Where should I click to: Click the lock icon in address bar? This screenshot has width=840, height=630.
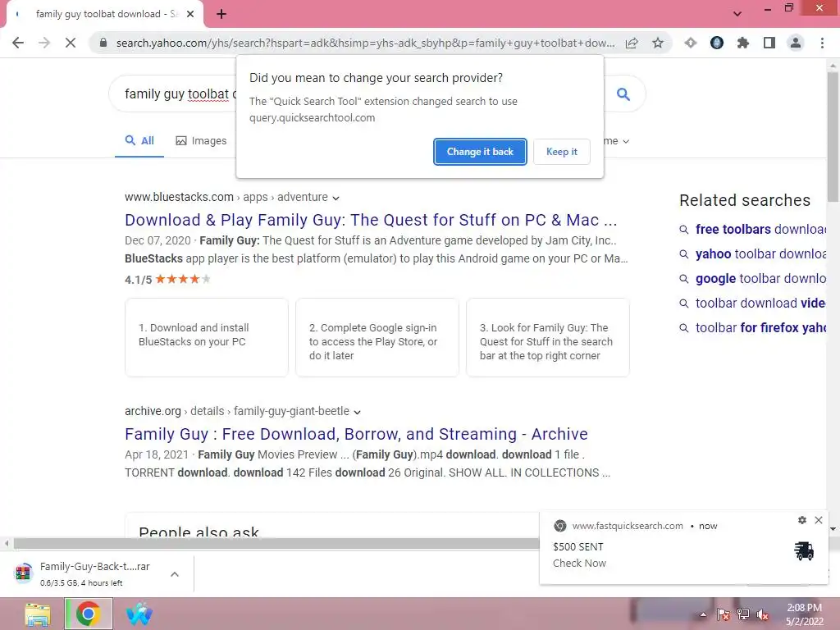[103, 43]
